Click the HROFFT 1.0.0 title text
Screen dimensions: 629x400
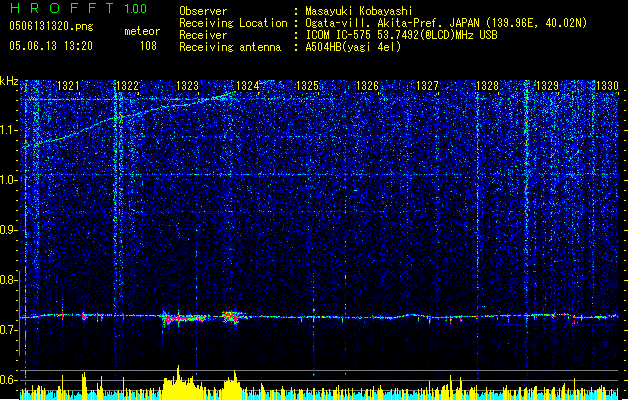(79, 8)
